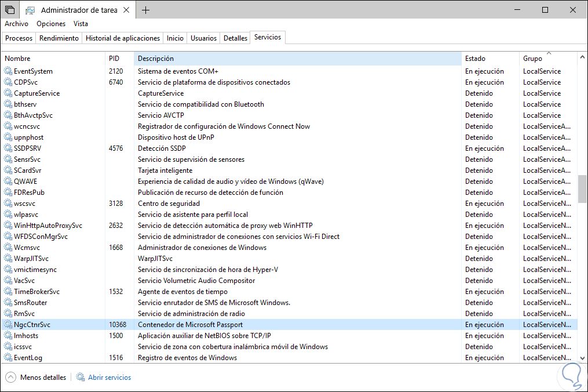The height and width of the screenshot is (392, 588).
Task: Click description Centro de seguridad
Action: [x=169, y=204]
